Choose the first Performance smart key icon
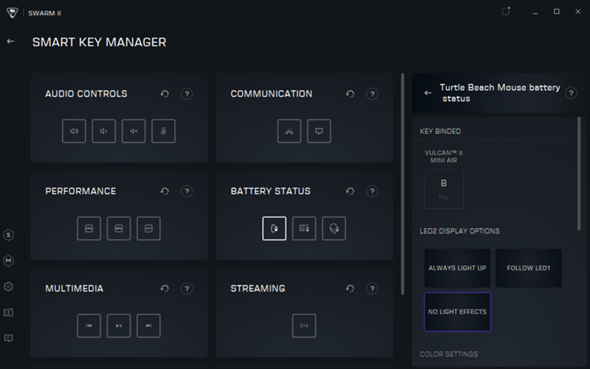 click(89, 228)
